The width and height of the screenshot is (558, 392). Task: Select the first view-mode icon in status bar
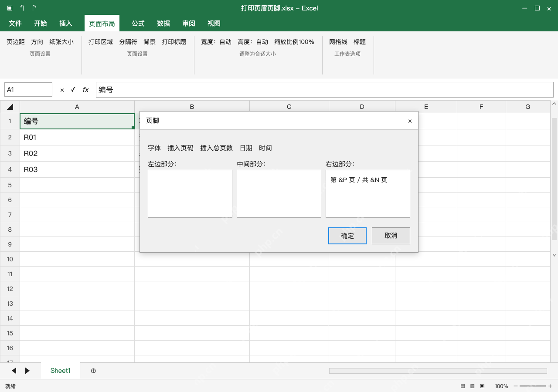[463, 386]
